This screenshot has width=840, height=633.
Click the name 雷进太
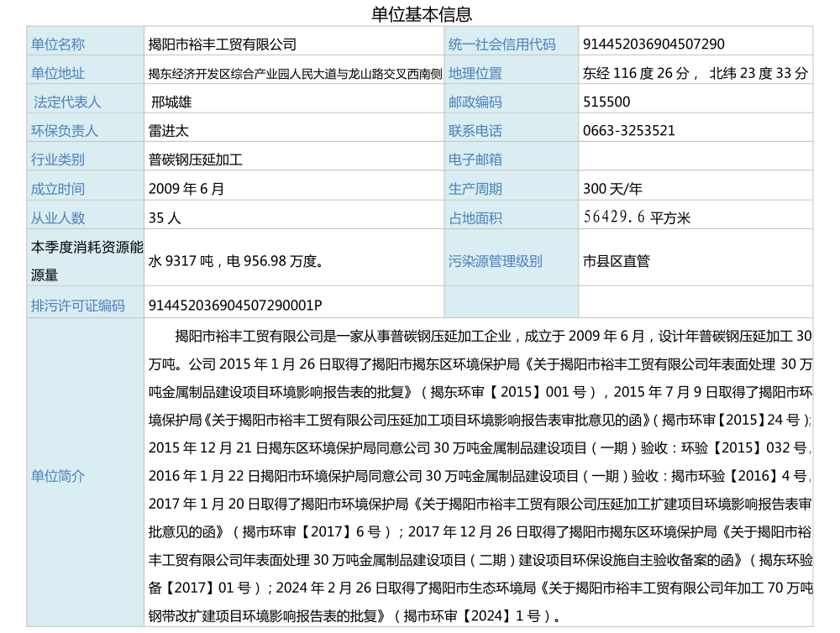(x=168, y=131)
